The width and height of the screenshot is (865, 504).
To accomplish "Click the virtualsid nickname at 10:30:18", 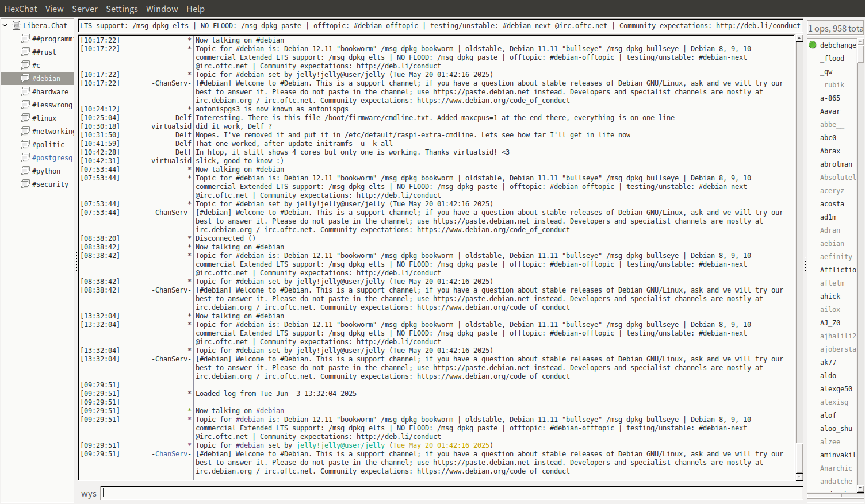I will (171, 126).
